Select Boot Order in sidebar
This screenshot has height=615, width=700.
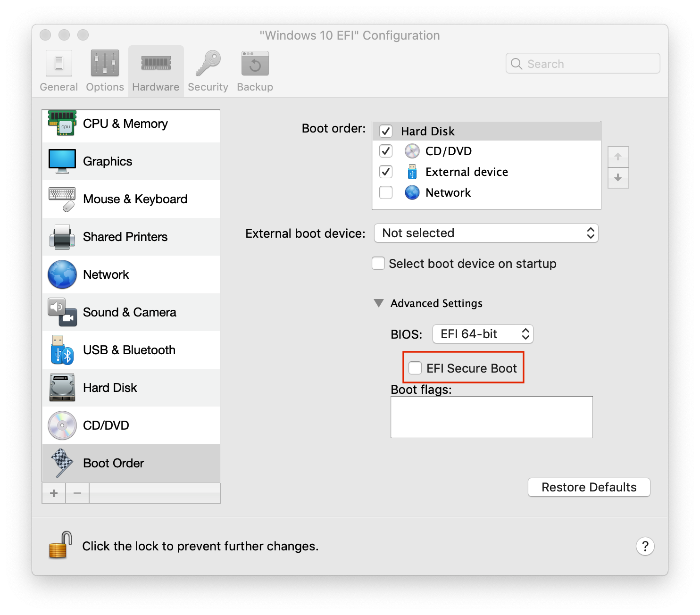coord(131,463)
